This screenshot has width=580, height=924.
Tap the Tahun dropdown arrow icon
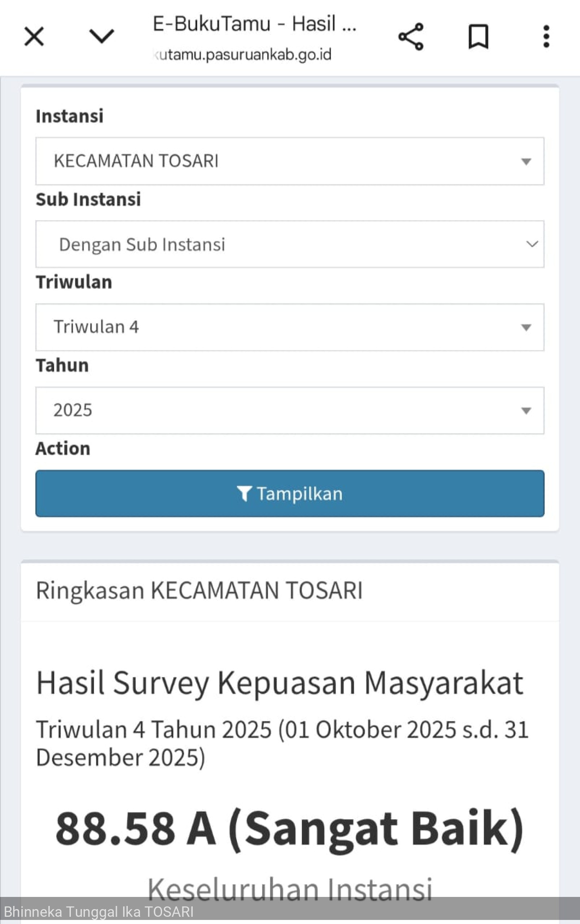(x=526, y=411)
